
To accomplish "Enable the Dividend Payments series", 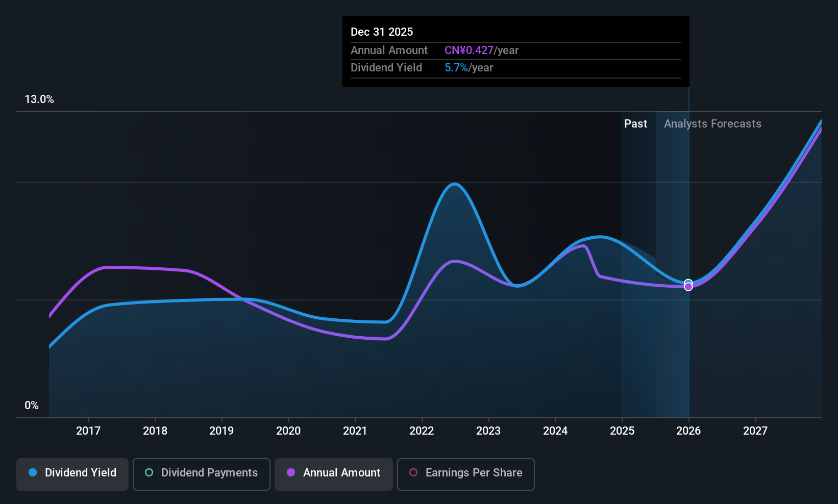I will pyautogui.click(x=202, y=474).
